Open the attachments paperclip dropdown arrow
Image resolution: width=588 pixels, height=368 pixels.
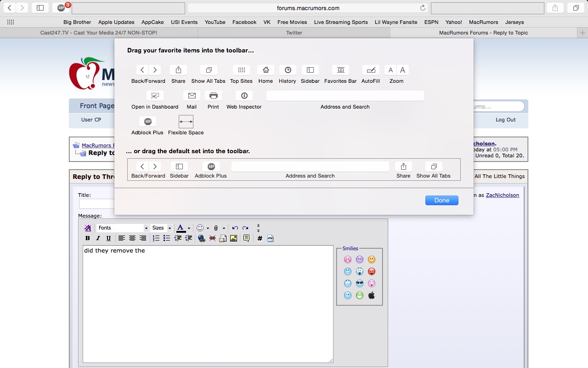coord(224,228)
